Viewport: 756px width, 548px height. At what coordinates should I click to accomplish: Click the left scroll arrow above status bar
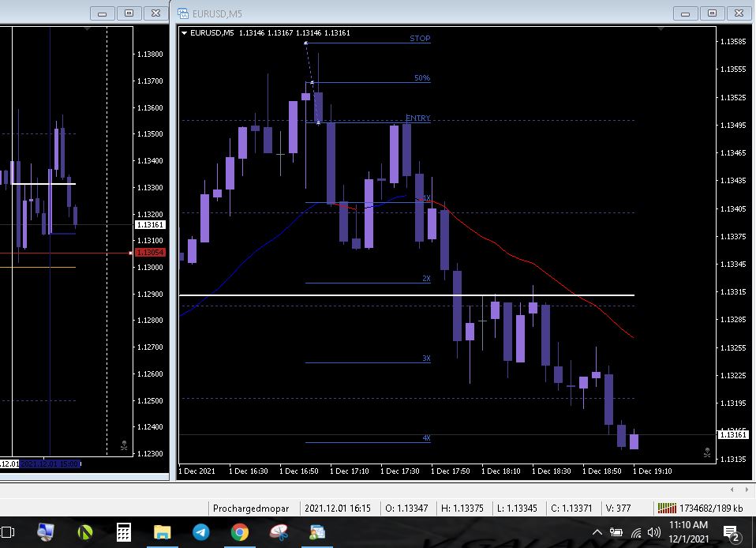click(732, 489)
